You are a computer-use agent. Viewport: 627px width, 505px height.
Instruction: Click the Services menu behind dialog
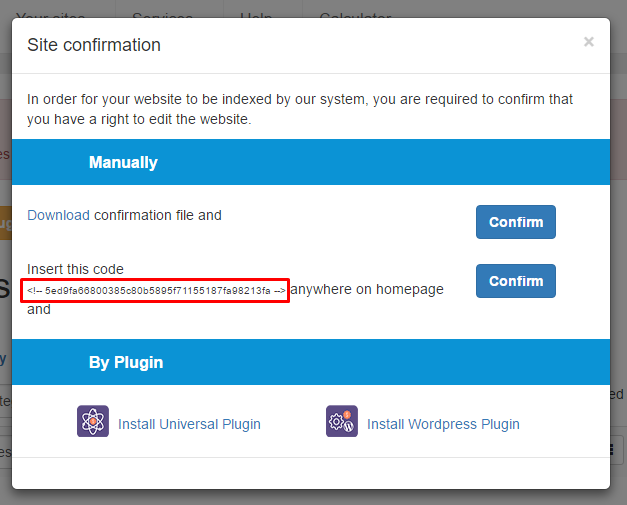(162, 15)
